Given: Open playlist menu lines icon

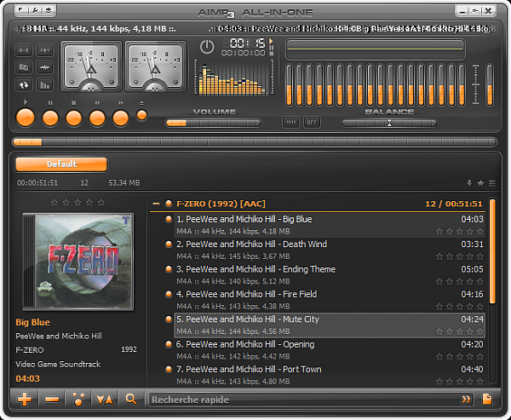Looking at the screenshot, I should coord(492,183).
